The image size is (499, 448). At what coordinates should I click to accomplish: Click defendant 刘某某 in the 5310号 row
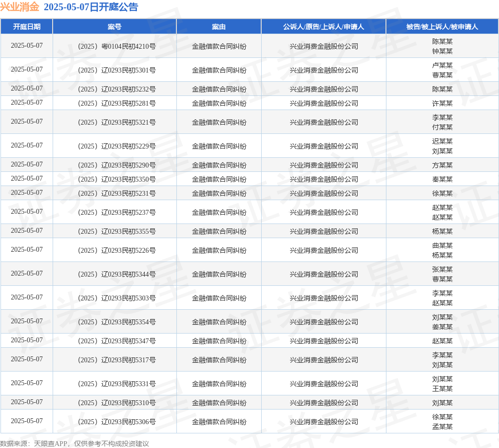tap(442, 403)
